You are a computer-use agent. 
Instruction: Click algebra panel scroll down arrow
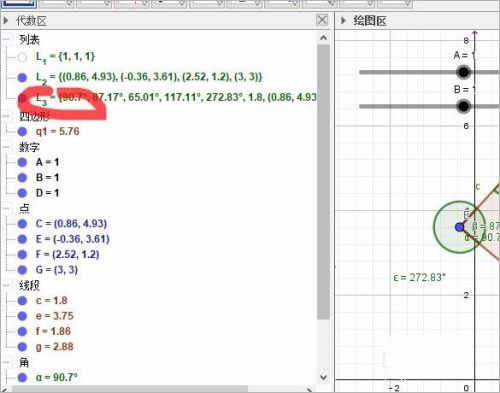coord(323,377)
